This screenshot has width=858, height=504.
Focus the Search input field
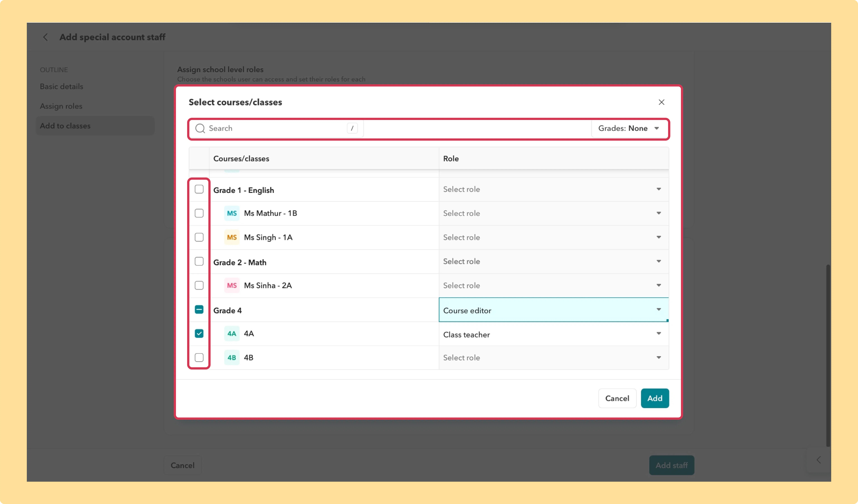click(x=276, y=128)
